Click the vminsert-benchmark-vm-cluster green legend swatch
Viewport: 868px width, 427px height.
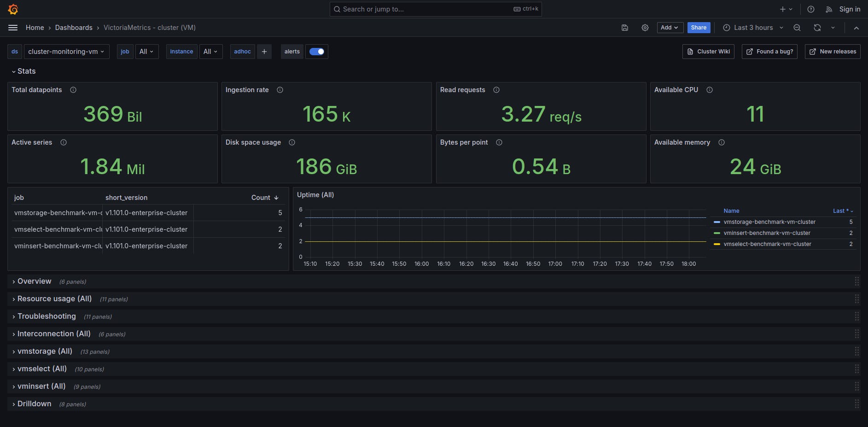coord(717,233)
